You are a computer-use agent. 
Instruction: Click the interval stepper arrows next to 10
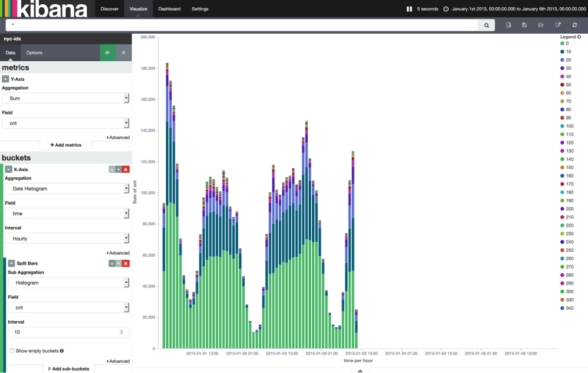(121, 332)
